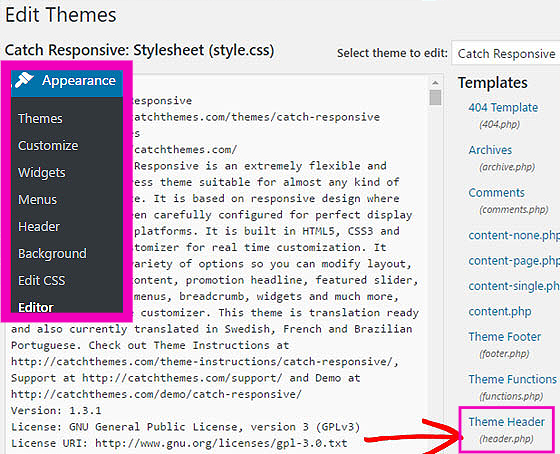
Task: Click the '(header.php)' filename text
Action: [506, 439]
